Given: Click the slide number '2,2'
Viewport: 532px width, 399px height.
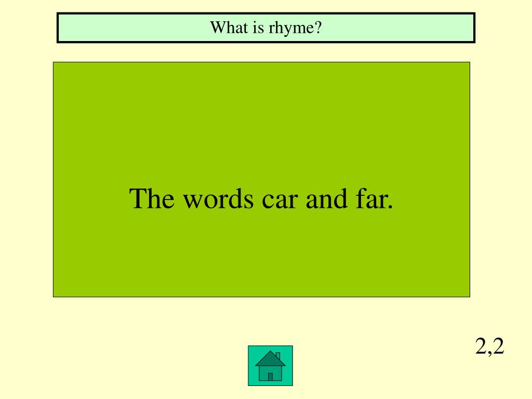Looking at the screenshot, I should point(489,347).
